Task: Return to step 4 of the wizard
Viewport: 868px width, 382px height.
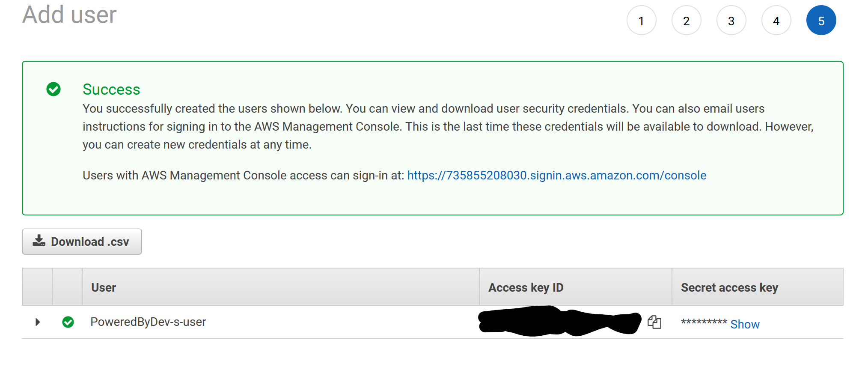Action: pyautogui.click(x=776, y=21)
